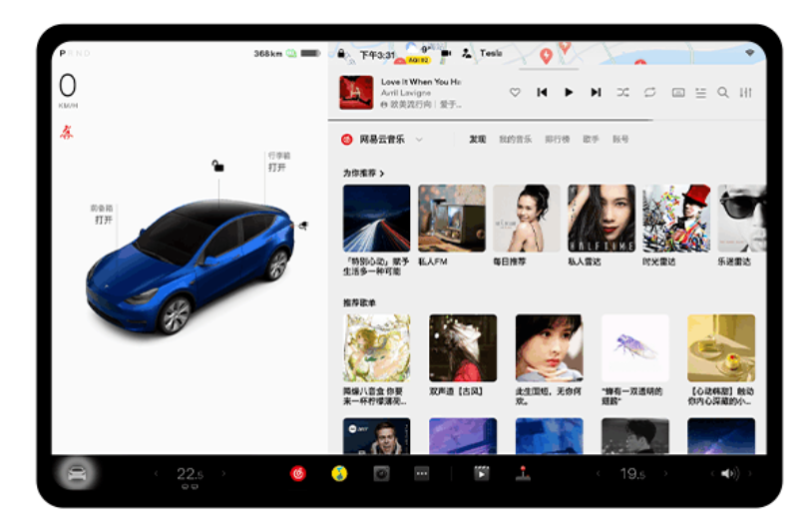The height and width of the screenshot is (528, 812).
Task: Lower passenger temperature from 19.5
Action: click(599, 473)
